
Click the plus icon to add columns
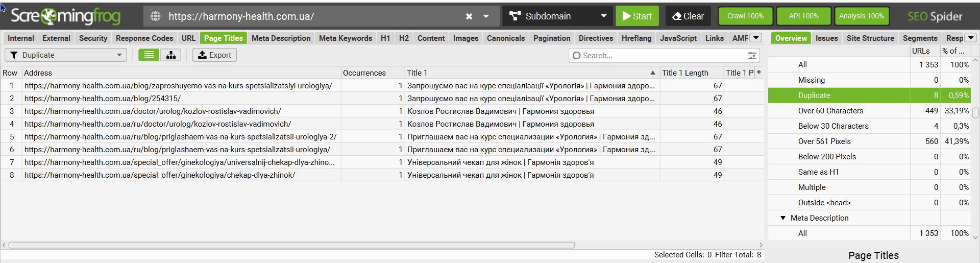coord(759,73)
